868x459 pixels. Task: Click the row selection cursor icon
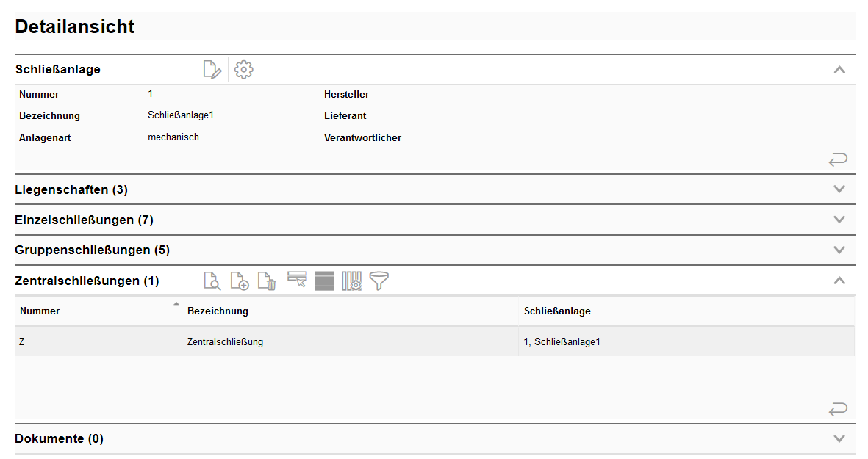(x=297, y=281)
